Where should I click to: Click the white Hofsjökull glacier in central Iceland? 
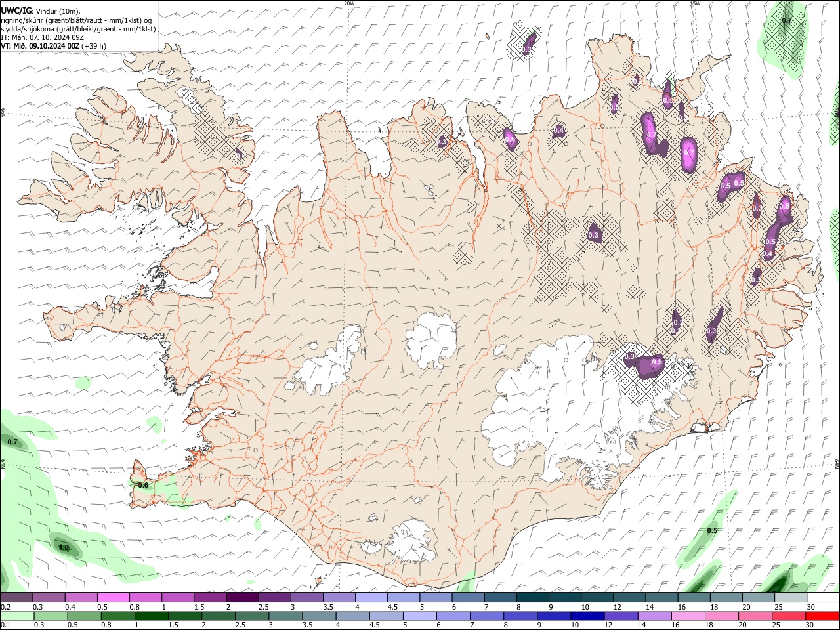[x=431, y=341]
